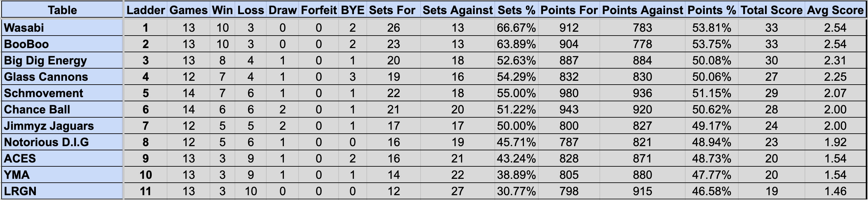Select Schmovement's Points For value 980
The width and height of the screenshot is (868, 200).
click(569, 93)
